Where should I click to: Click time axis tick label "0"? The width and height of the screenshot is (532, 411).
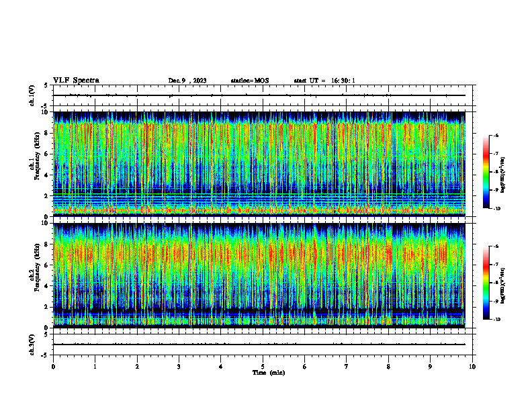tap(53, 367)
